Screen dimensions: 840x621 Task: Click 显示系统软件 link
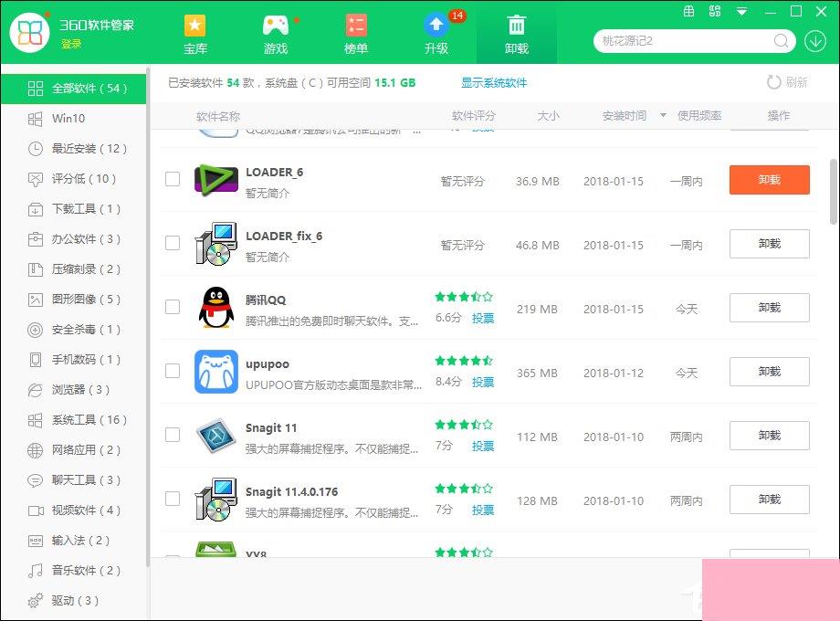(494, 82)
